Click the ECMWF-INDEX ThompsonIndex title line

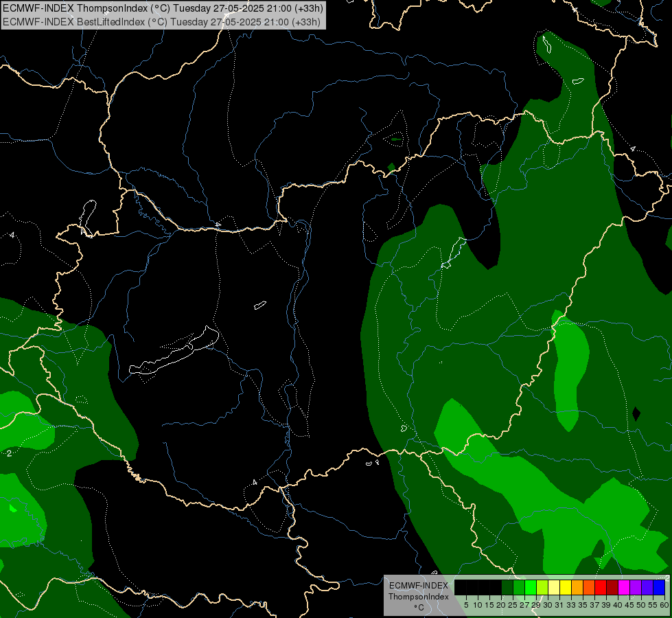pyautogui.click(x=163, y=8)
